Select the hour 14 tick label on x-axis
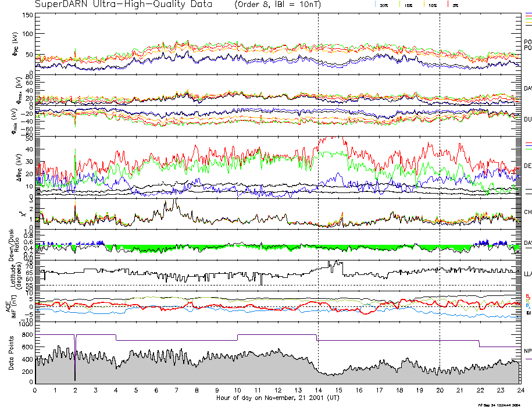532x407 pixels. tap(318, 391)
